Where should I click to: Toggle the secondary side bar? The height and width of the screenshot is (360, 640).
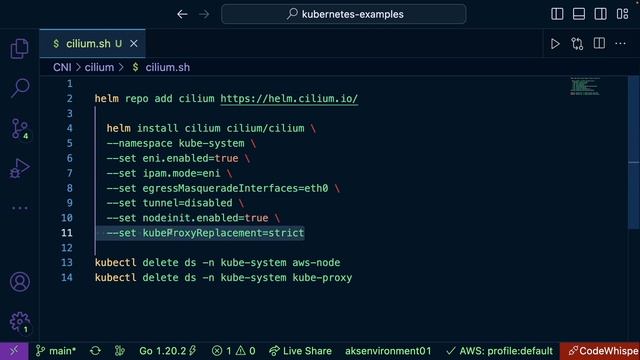pos(600,14)
